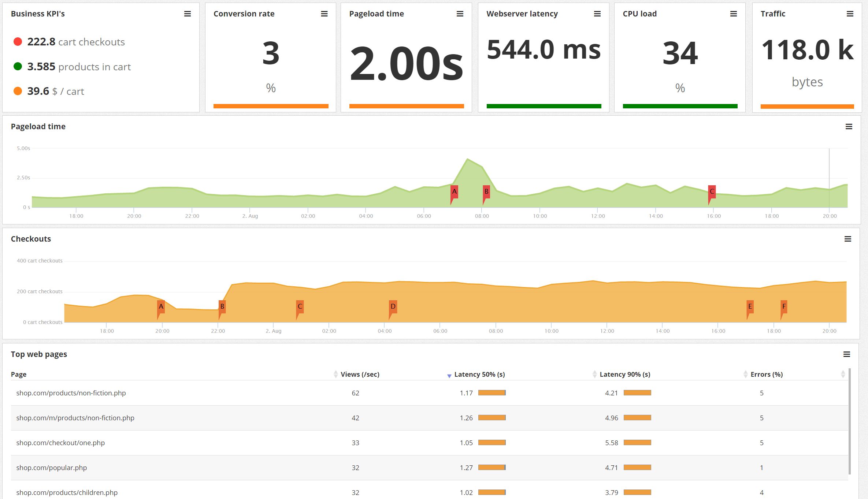Open the Checkouts chart options menu
This screenshot has height=499, width=868.
(849, 239)
